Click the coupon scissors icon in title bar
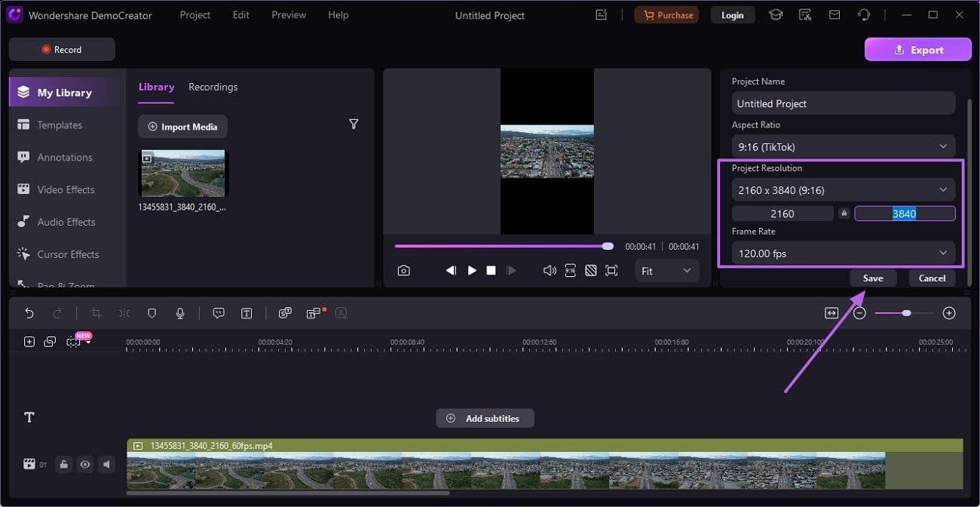Image resolution: width=980 pixels, height=507 pixels. (x=805, y=15)
